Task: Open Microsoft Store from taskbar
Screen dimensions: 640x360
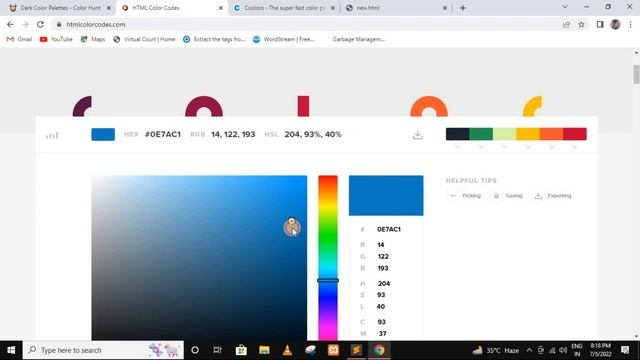Action: pyautogui.click(x=241, y=350)
